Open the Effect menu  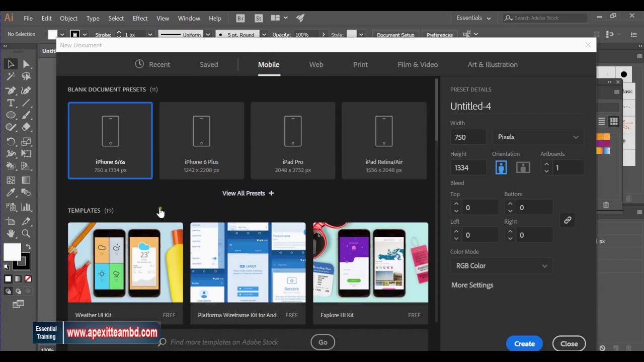coord(140,18)
